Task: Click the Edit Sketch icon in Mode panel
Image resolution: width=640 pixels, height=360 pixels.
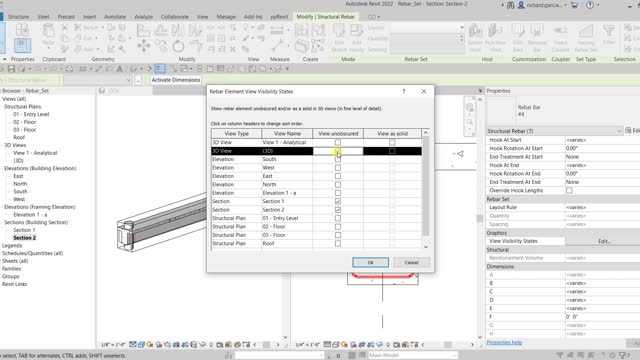Action: coord(339,38)
